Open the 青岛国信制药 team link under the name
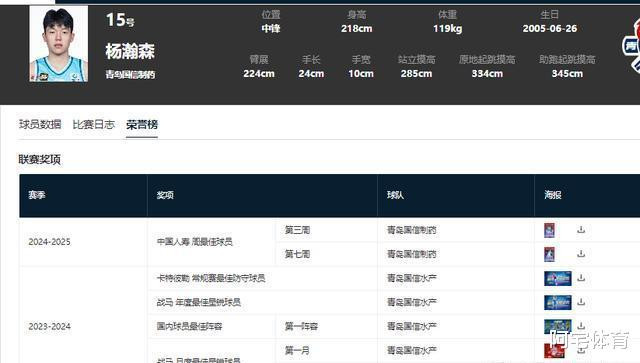The height and width of the screenshot is (363, 640). (x=130, y=75)
